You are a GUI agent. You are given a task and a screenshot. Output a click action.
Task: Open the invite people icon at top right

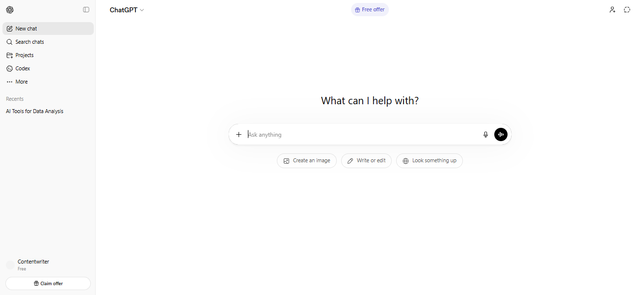coord(613,10)
